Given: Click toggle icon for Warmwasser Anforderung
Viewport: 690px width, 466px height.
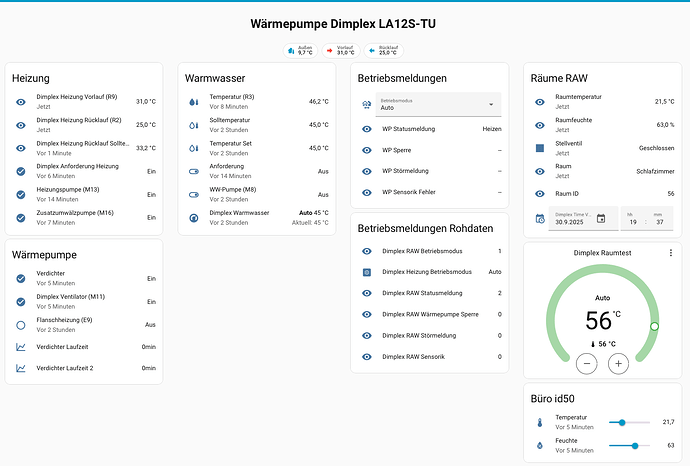Looking at the screenshot, I should [194, 171].
